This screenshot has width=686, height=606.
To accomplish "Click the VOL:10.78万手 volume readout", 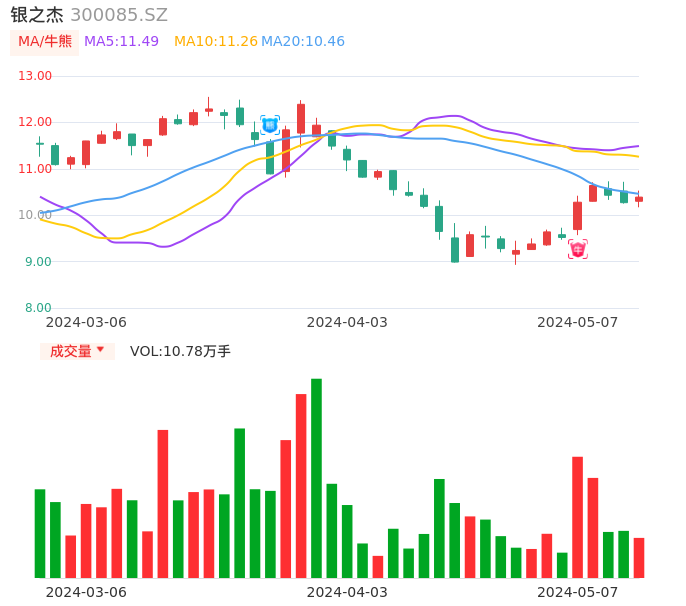I will pos(180,351).
